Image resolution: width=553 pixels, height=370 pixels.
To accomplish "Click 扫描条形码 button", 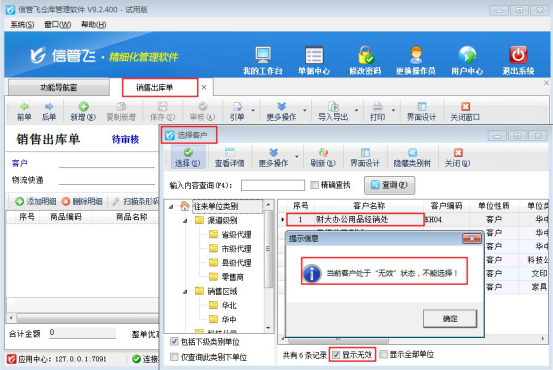I will [x=136, y=201].
